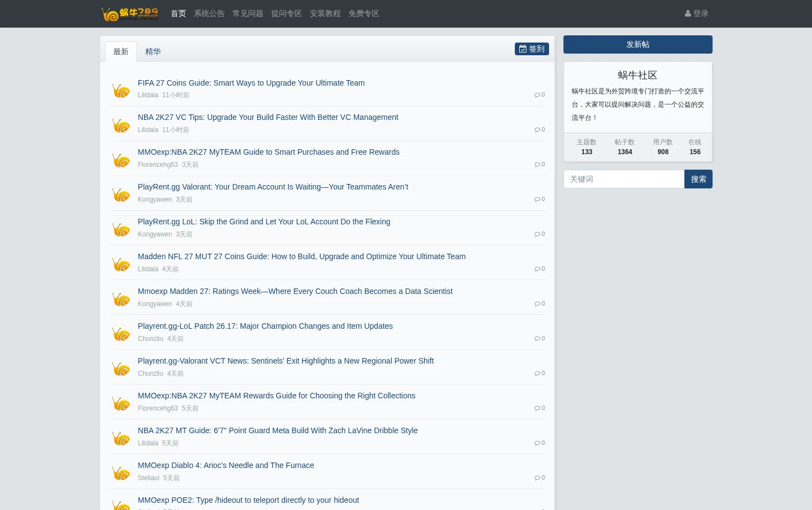The width and height of the screenshot is (812, 510).
Task: Click author Stellaol on Diablo 4 post
Action: 149,478
